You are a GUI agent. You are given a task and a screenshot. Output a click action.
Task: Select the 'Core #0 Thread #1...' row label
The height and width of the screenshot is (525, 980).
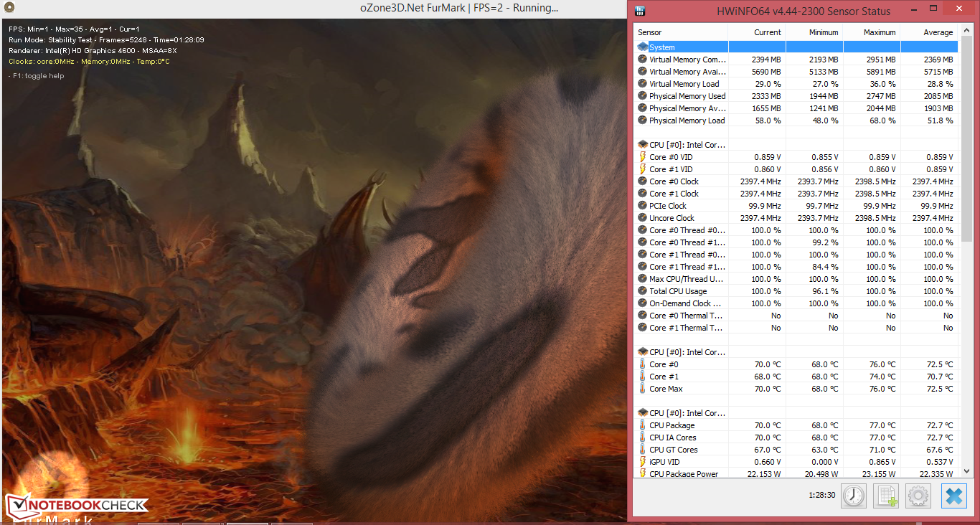coord(687,242)
